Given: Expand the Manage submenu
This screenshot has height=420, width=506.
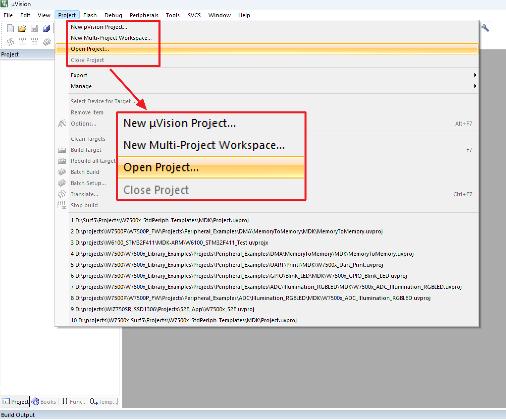Looking at the screenshot, I should point(267,86).
